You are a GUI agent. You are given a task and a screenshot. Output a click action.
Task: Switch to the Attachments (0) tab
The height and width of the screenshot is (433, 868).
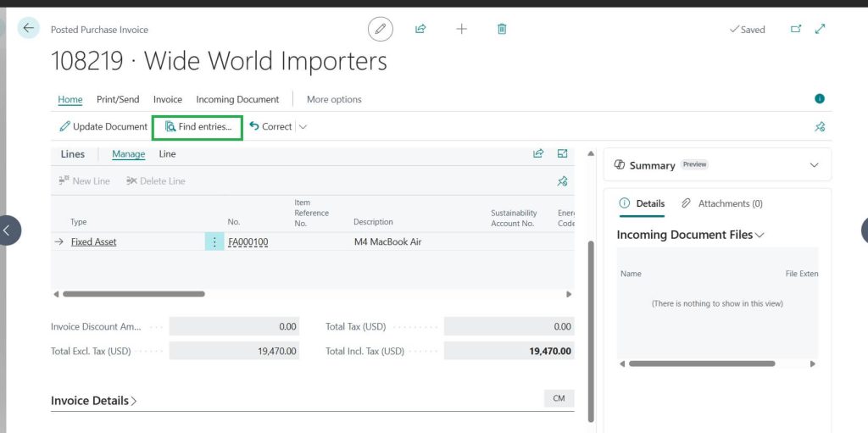(722, 203)
